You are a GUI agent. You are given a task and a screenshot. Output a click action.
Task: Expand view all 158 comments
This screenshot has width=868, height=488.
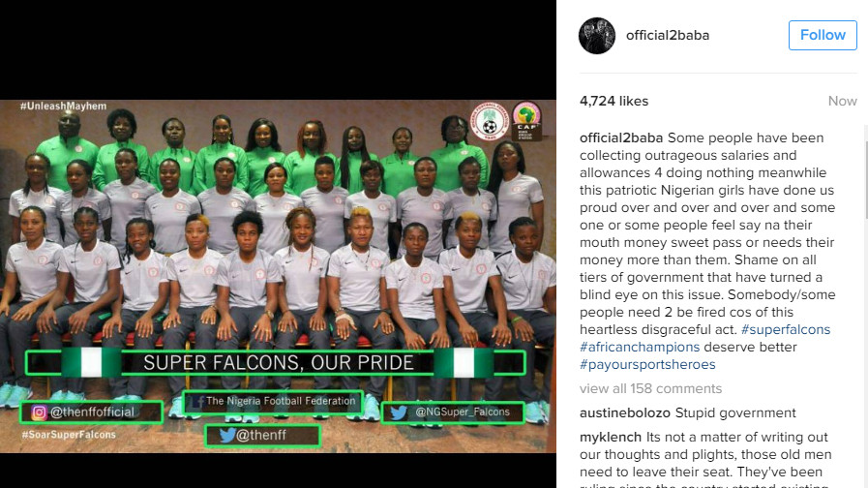(650, 389)
